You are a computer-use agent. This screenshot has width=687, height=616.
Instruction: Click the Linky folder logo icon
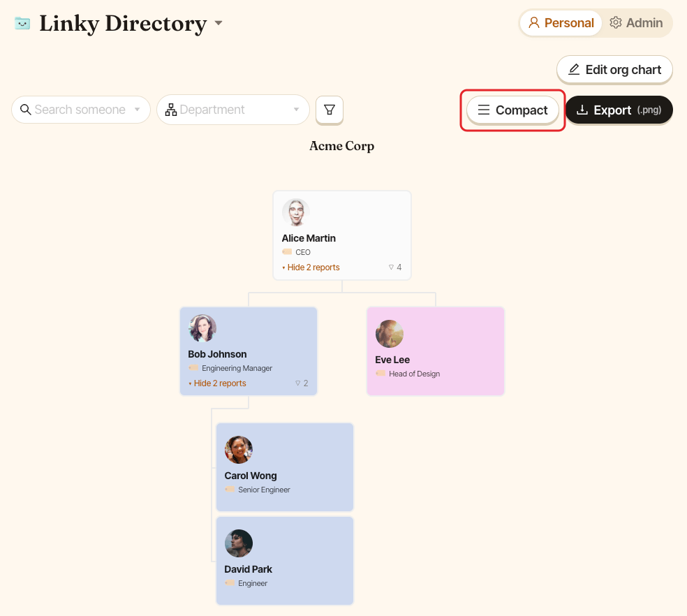click(x=22, y=23)
